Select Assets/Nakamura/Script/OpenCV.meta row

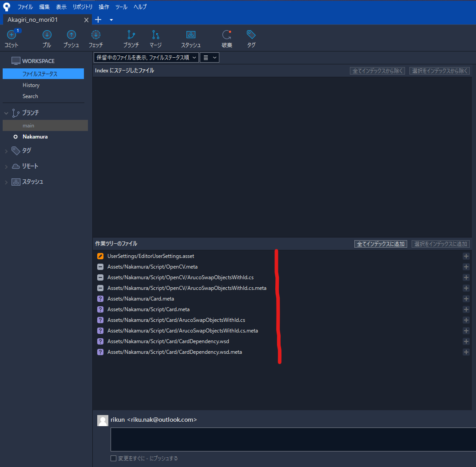[282, 267]
